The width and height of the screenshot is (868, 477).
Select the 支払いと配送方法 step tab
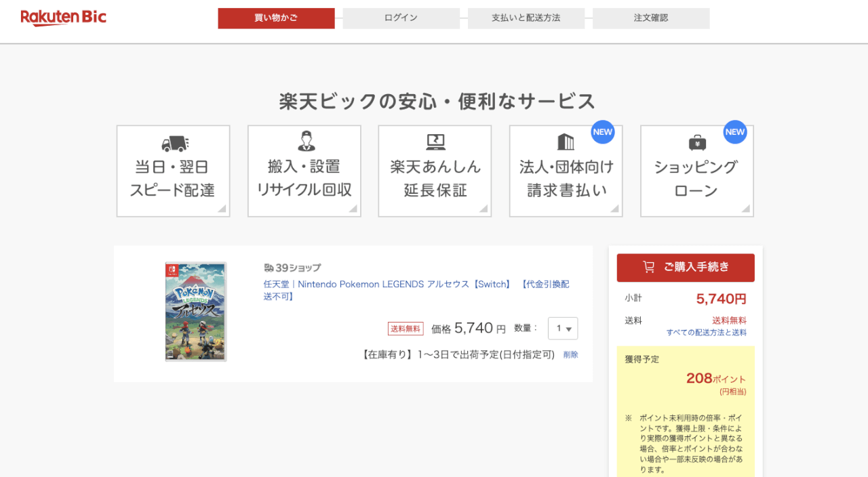click(x=526, y=18)
